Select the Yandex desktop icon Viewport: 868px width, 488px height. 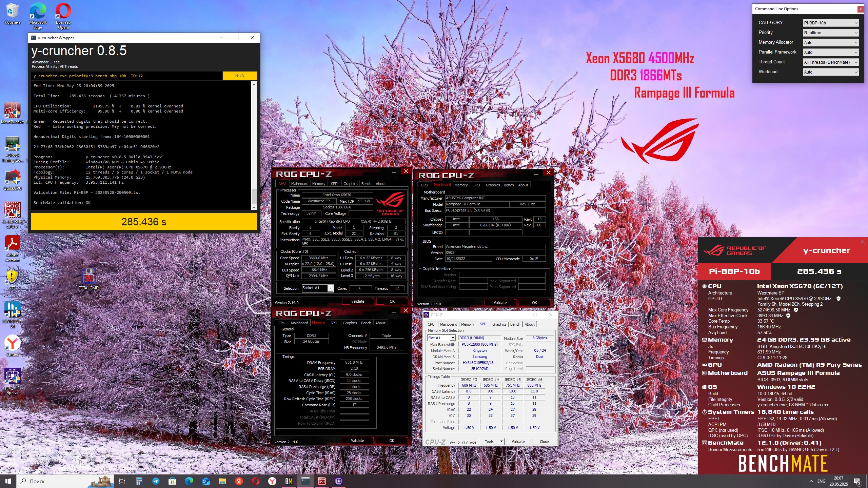click(x=13, y=346)
